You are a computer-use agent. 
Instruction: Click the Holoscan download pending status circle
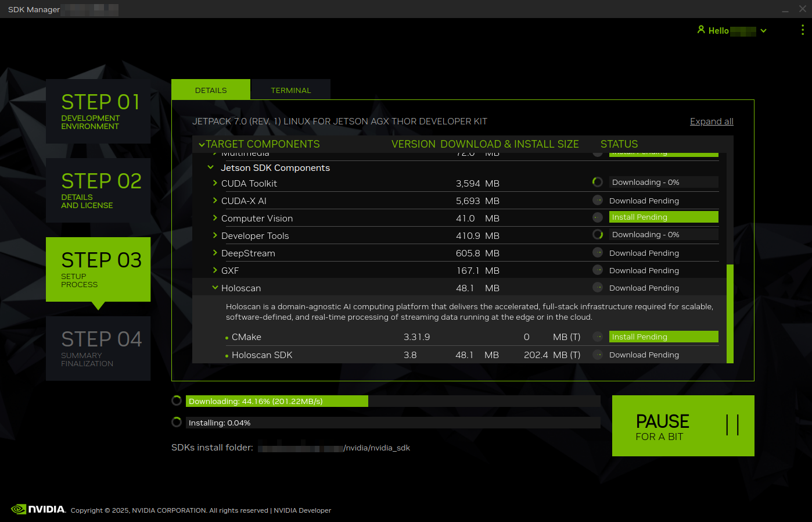pos(597,287)
